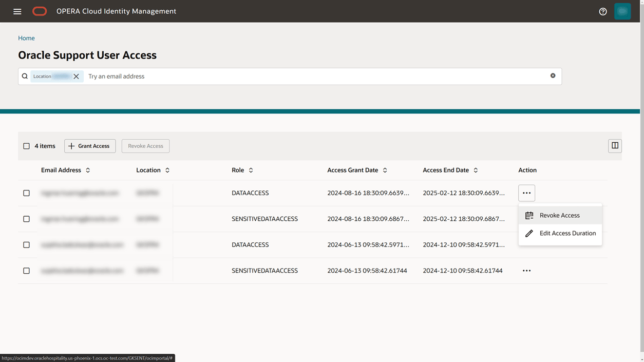Click the 2025-02-12 18:30:09.6867 end date cell
Viewport: 644px width, 362px height.
coord(464,219)
